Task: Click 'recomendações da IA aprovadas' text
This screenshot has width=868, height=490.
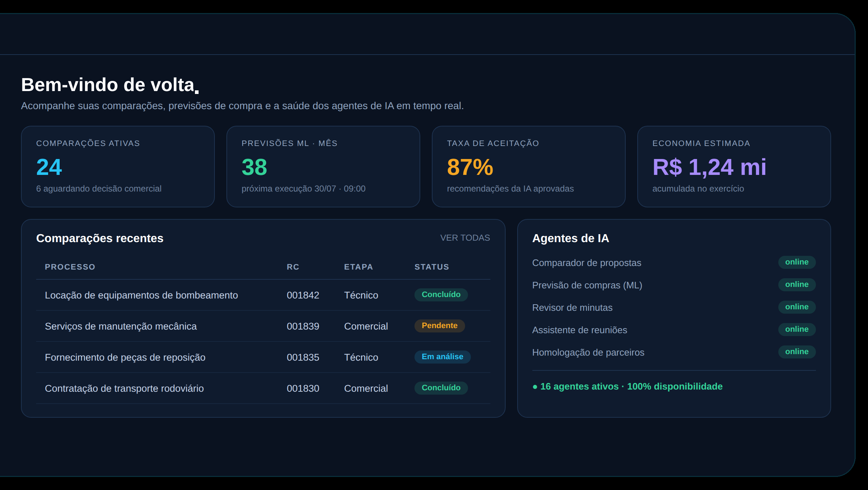Action: pyautogui.click(x=510, y=189)
